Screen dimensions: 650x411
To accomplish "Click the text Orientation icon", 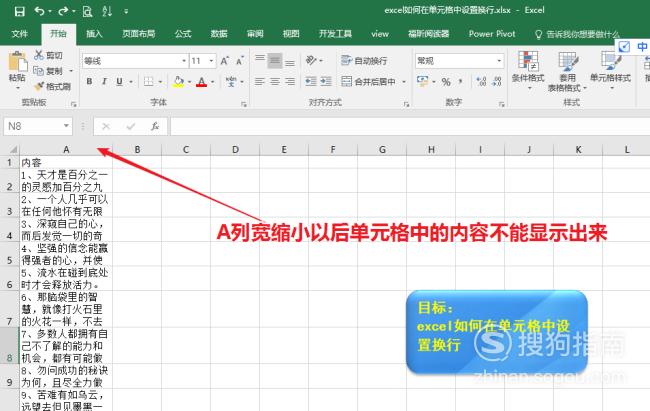I will pyautogui.click(x=311, y=61).
